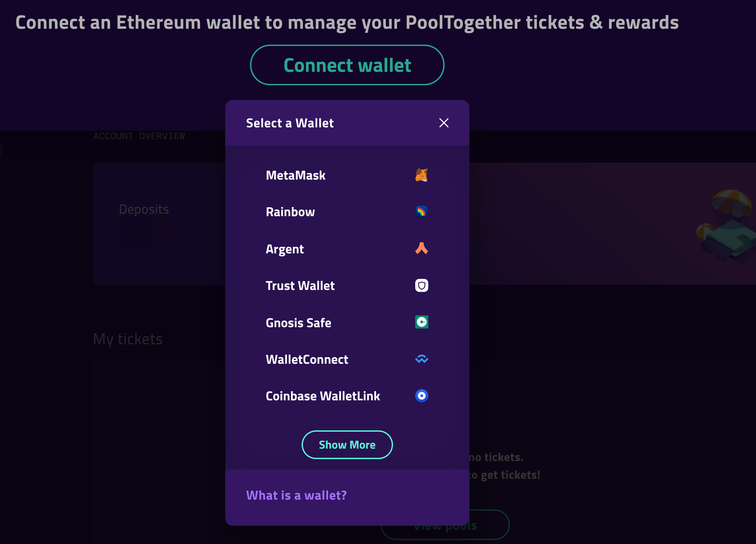Image resolution: width=756 pixels, height=544 pixels.
Task: Expand wallet list with Show More
Action: (347, 445)
